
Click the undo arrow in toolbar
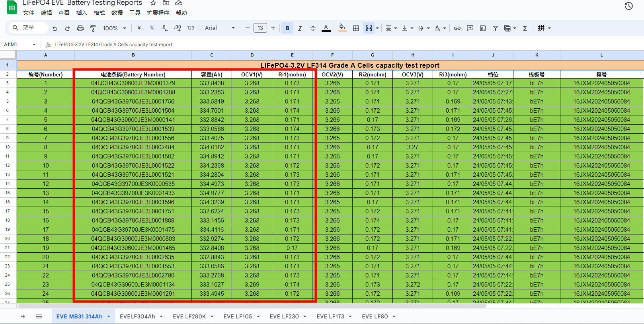click(55, 28)
